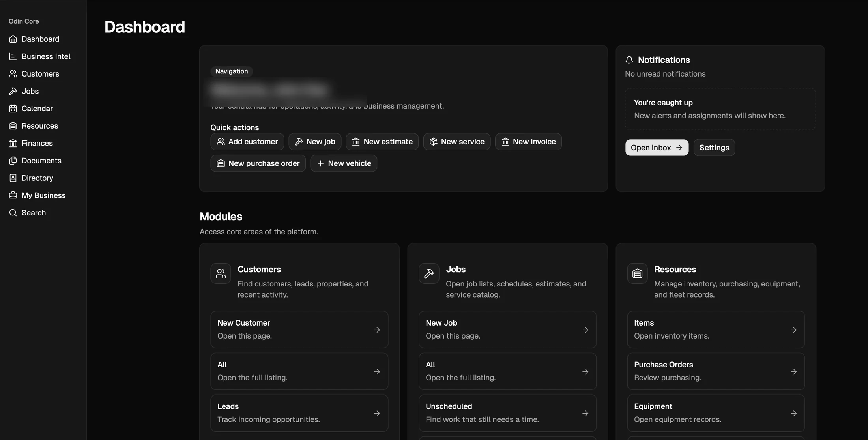868x440 pixels.
Task: Click the Search magnifier icon in sidebar
Action: (13, 213)
